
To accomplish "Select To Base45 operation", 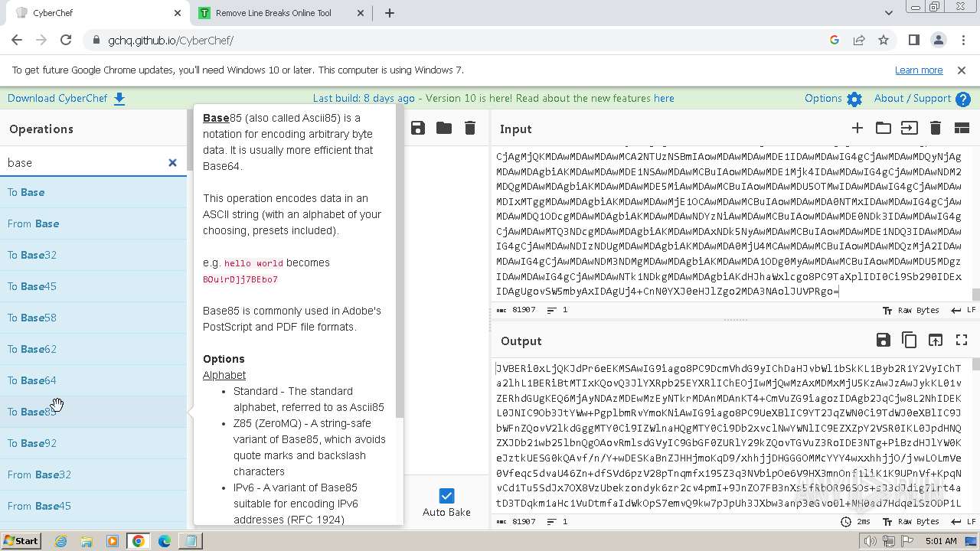I will point(93,286).
